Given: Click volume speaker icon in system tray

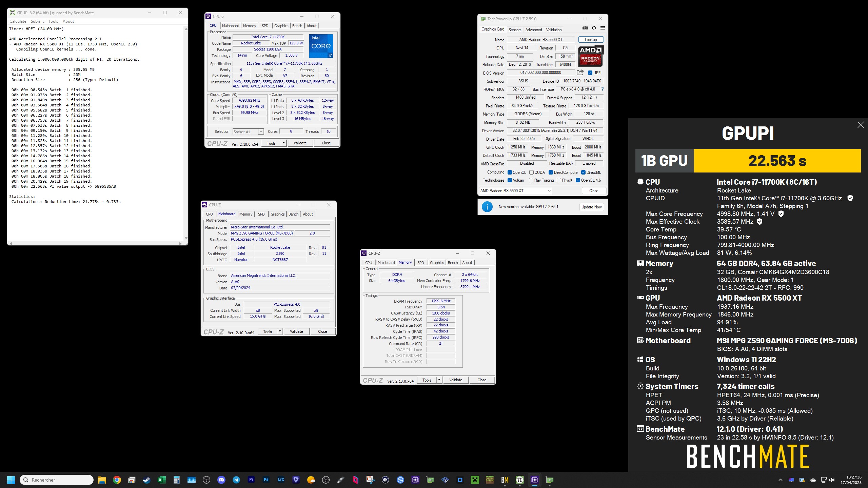Looking at the screenshot, I should click(x=831, y=480).
